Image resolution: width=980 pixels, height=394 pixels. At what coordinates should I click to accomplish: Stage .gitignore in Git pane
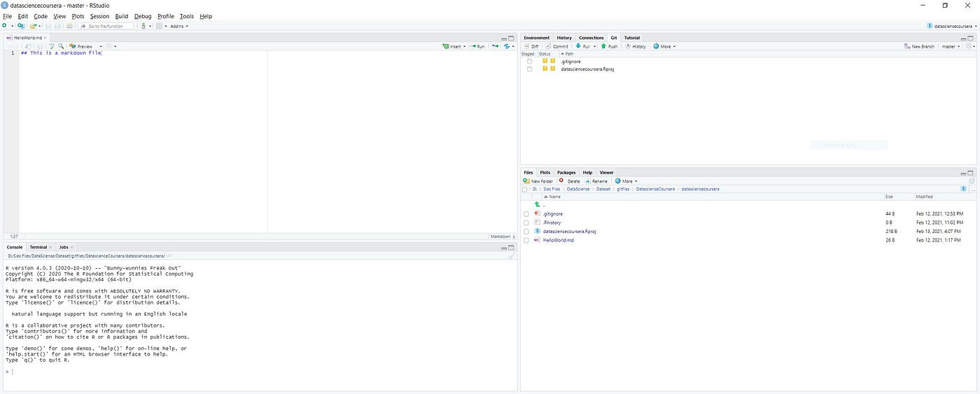(529, 61)
